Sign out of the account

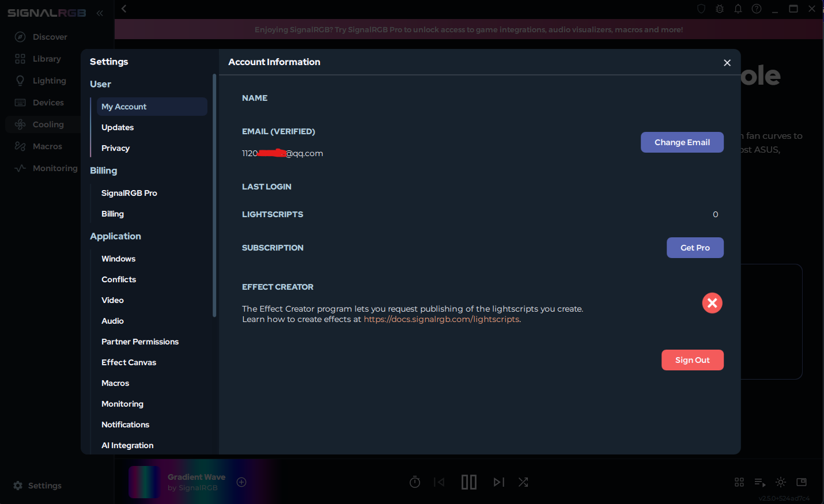(x=693, y=360)
